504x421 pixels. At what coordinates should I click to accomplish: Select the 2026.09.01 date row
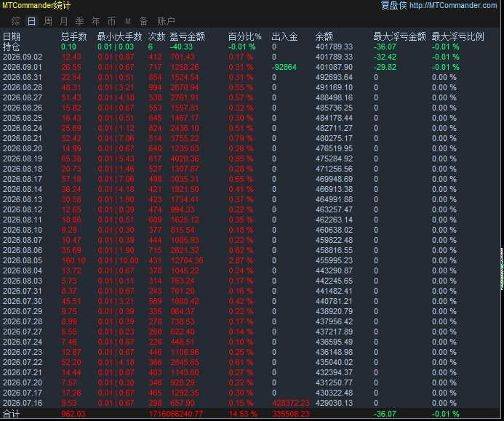coord(23,67)
